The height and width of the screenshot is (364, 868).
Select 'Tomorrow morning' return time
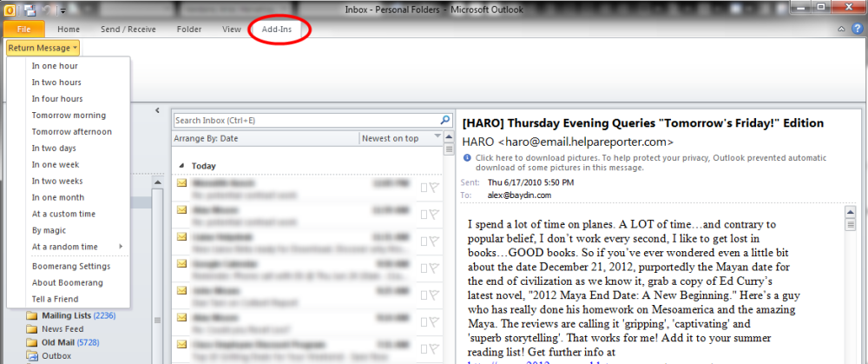click(x=69, y=116)
